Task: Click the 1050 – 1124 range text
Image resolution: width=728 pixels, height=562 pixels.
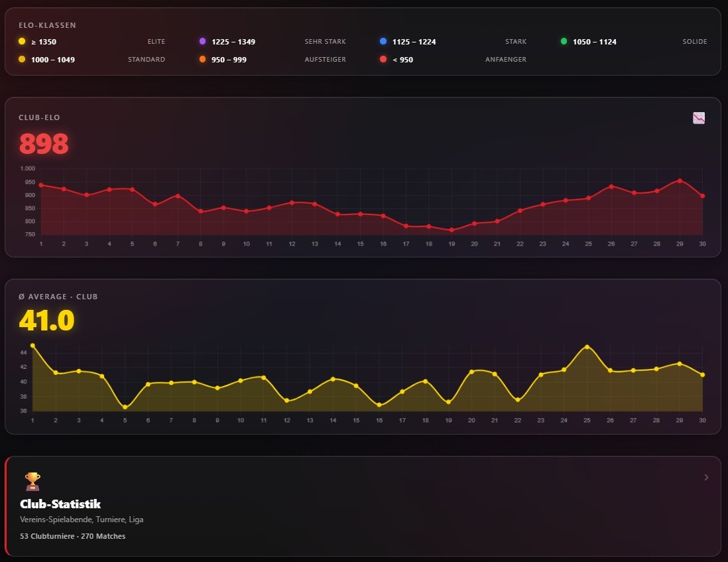Action: [x=594, y=42]
